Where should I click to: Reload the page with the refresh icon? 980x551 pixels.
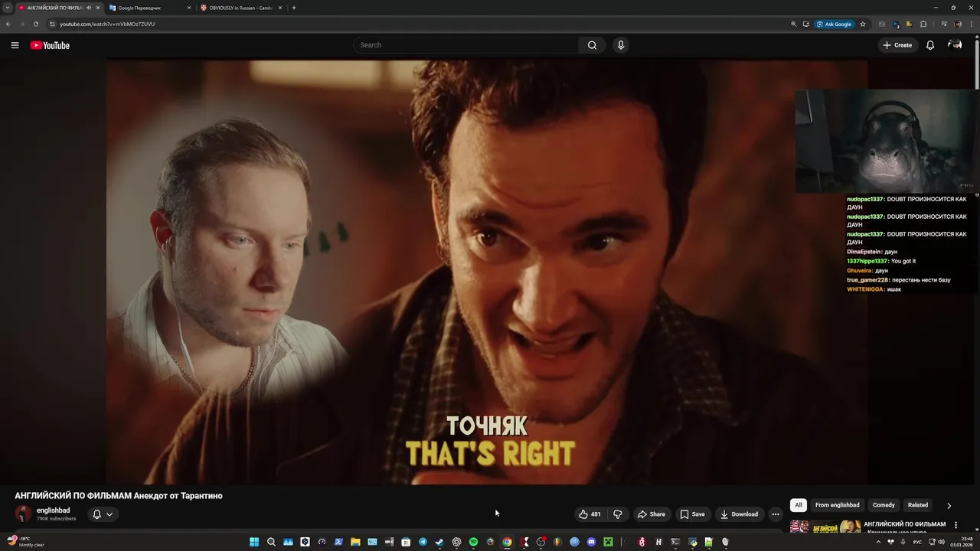click(x=35, y=24)
